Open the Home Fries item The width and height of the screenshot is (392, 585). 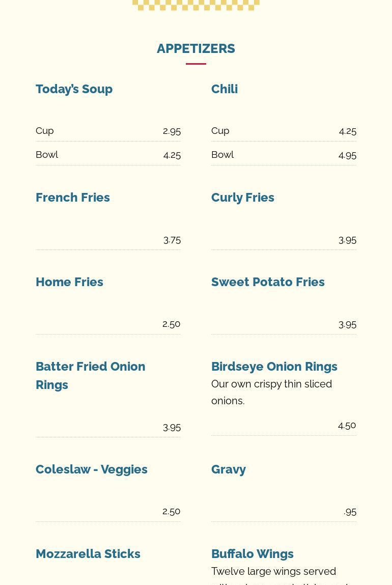tap(69, 282)
